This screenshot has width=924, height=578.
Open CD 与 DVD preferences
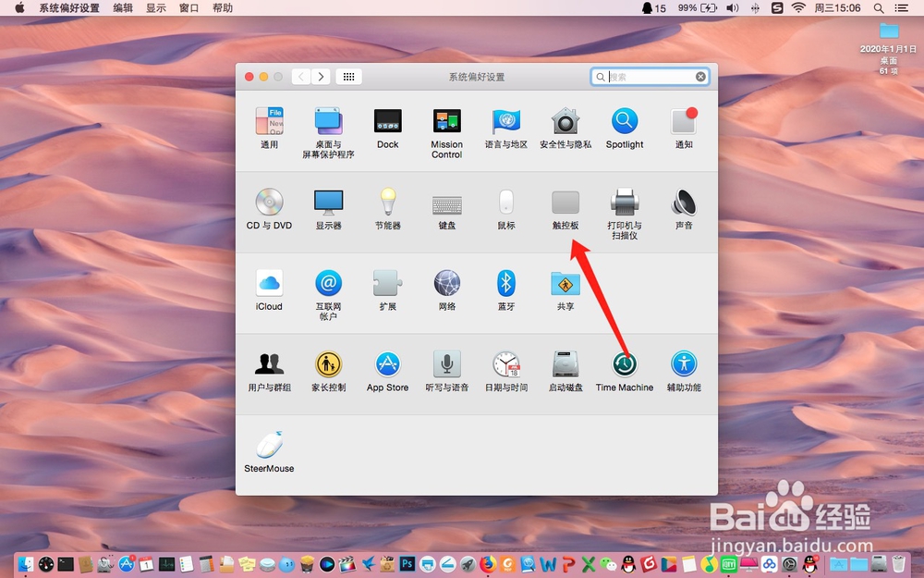[x=269, y=209]
